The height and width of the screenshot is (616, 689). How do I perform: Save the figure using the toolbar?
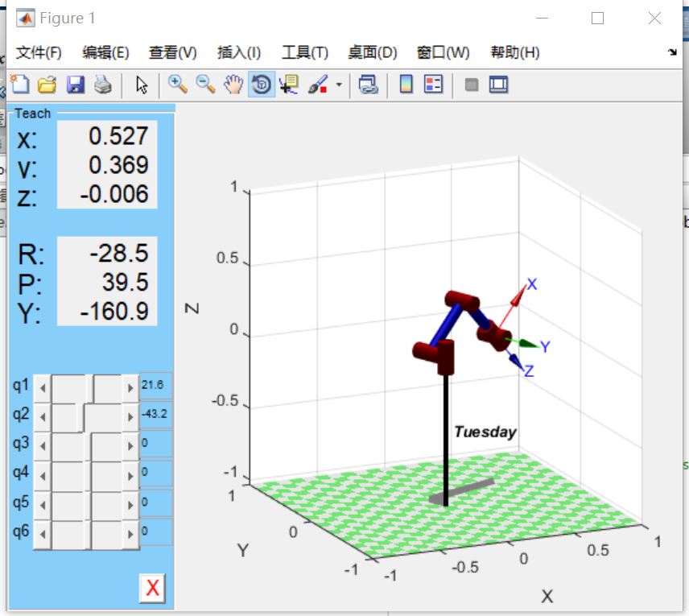tap(75, 84)
